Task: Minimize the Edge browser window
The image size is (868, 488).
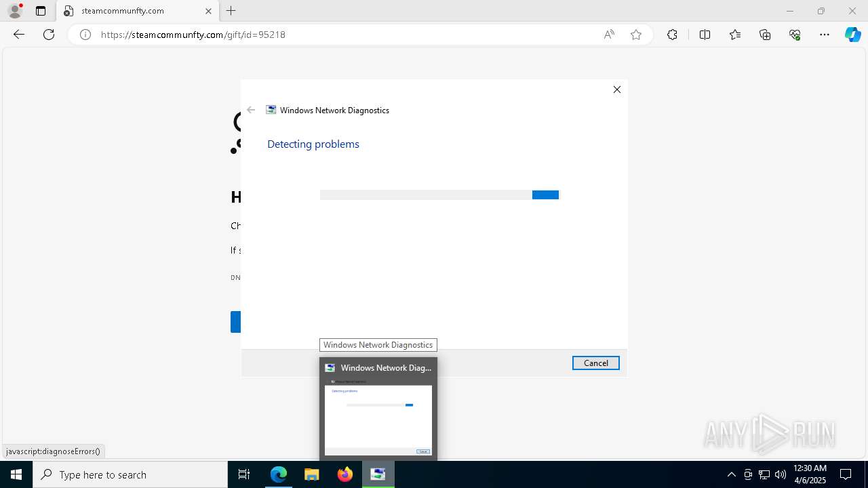Action: pyautogui.click(x=790, y=11)
